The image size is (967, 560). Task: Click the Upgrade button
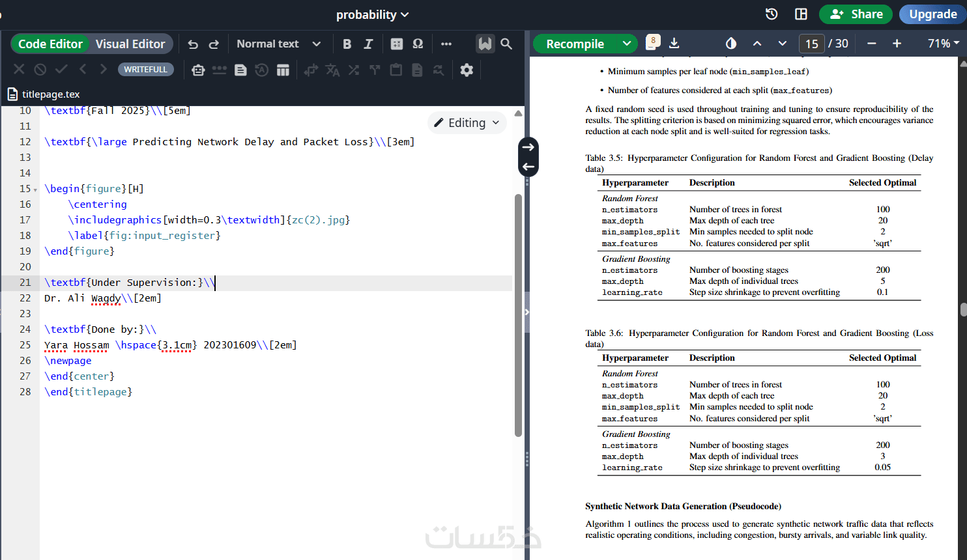pyautogui.click(x=933, y=14)
